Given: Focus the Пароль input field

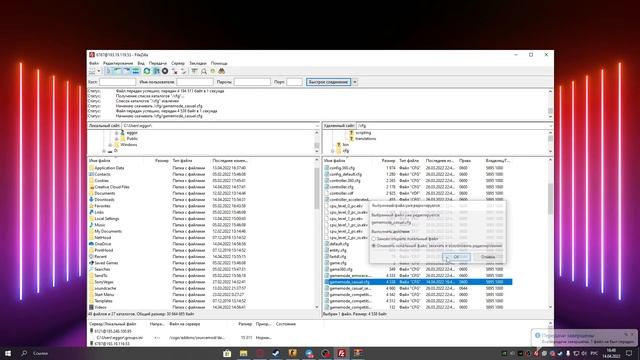Looking at the screenshot, I should pyautogui.click(x=252, y=82).
